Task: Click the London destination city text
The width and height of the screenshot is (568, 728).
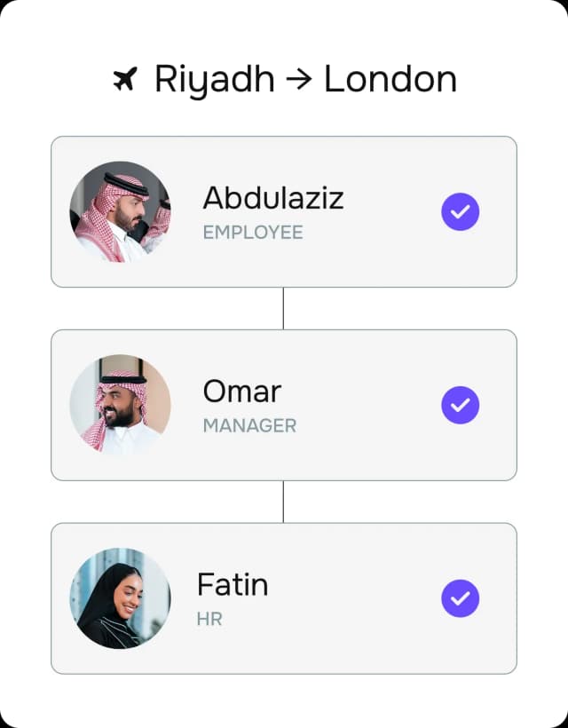Action: 390,80
